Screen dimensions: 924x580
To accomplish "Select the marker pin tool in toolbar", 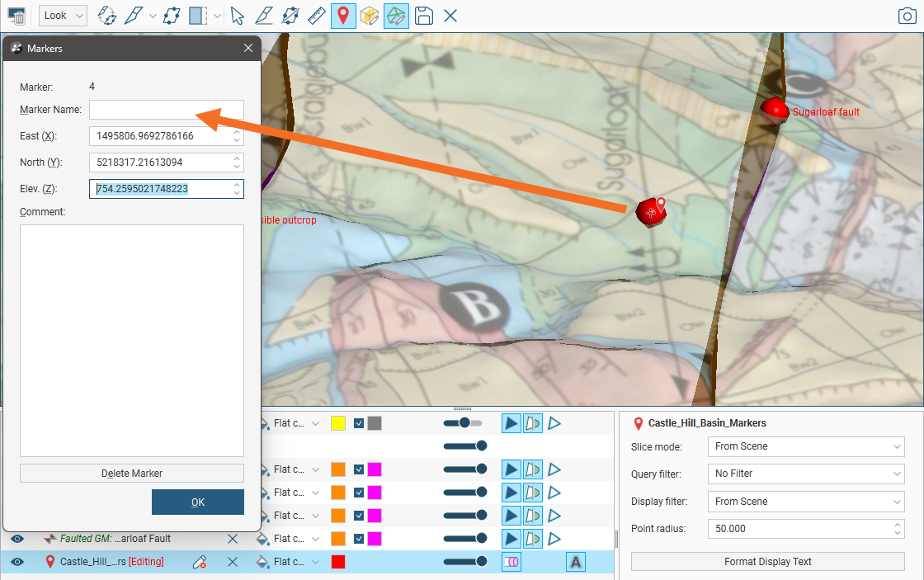I will 343,16.
